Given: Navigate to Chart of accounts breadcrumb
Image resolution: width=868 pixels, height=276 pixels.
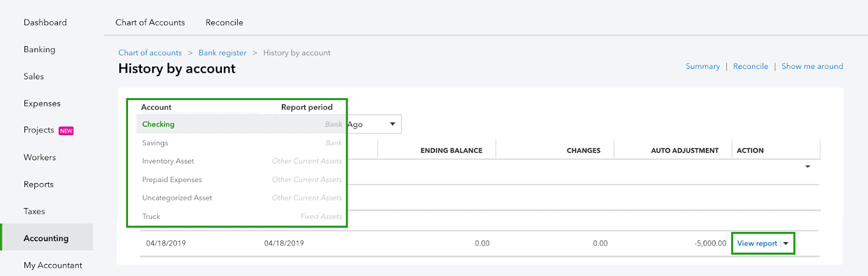Looking at the screenshot, I should tap(150, 53).
